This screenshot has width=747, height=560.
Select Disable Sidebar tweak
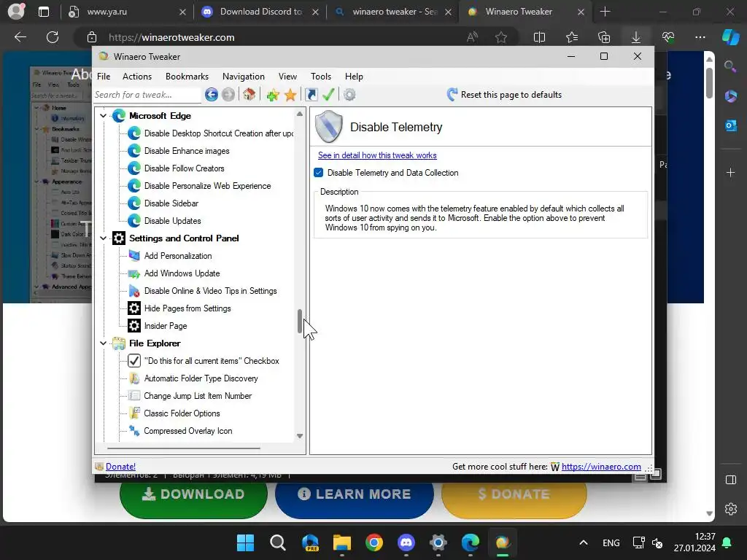coord(171,203)
